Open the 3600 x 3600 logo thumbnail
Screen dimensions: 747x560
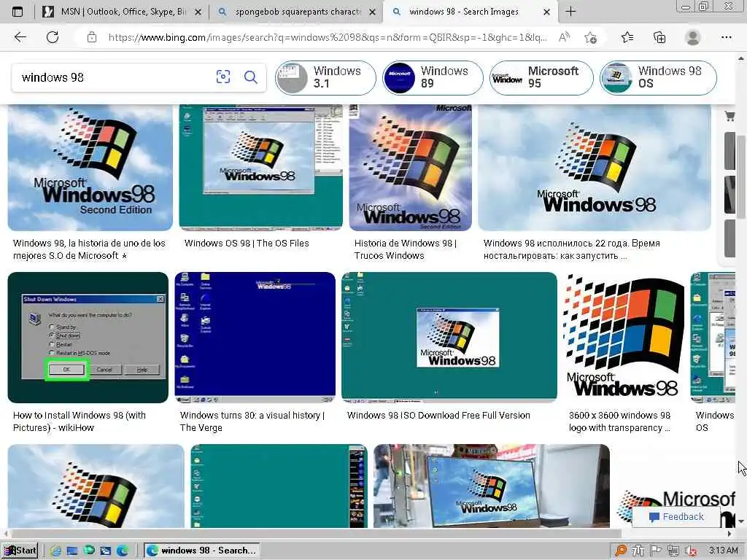623,337
